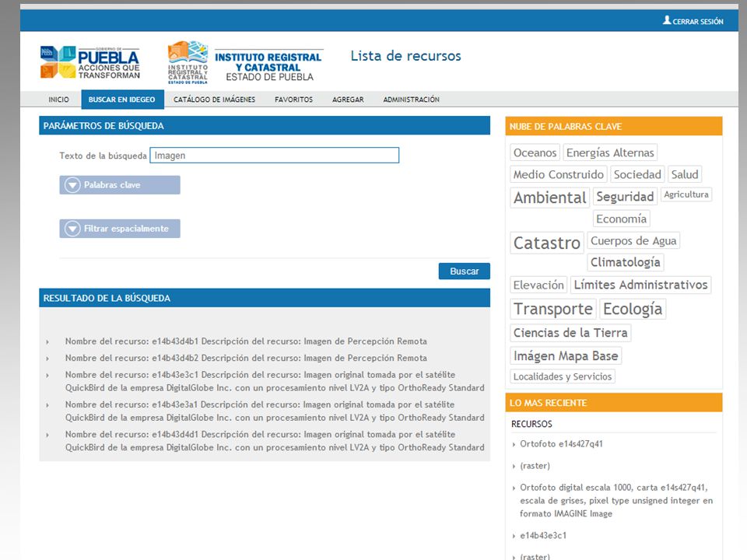Select the Agricultura keyword tag
Screen dimensions: 747x560
(686, 194)
